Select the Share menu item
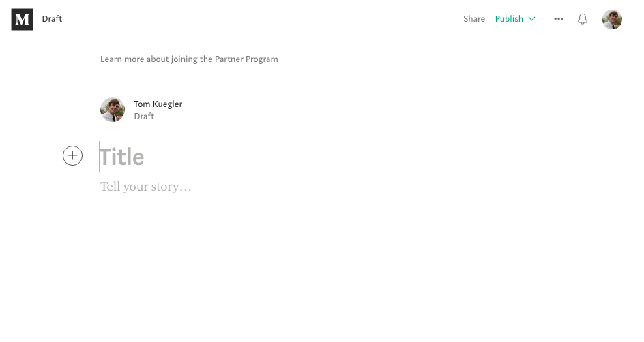This screenshot has width=644, height=342. (x=474, y=19)
